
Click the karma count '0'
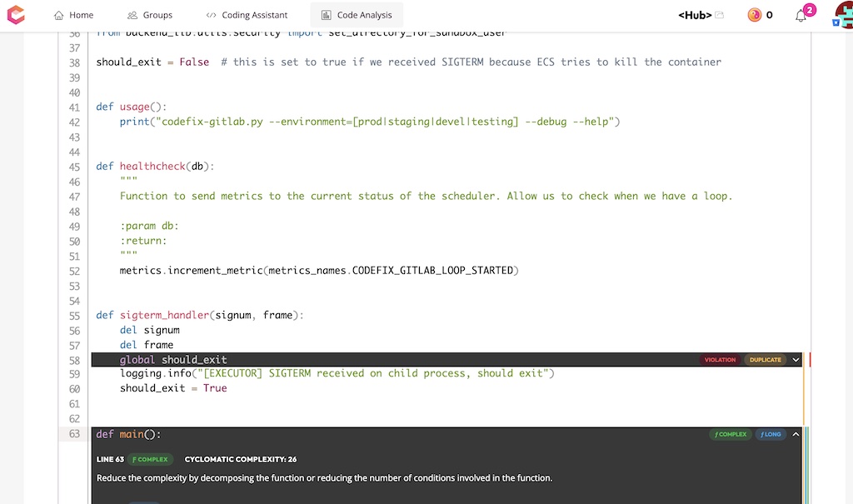click(x=769, y=15)
